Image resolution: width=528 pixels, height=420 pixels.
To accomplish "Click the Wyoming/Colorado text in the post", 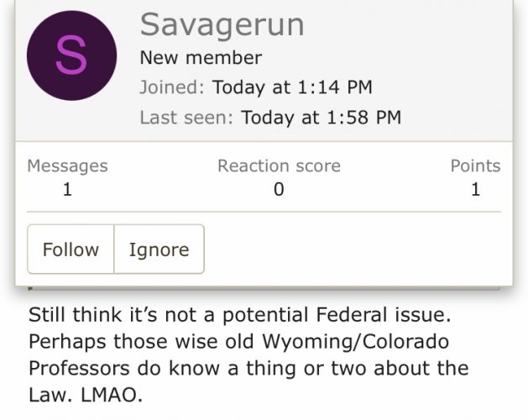I will click(x=355, y=342).
